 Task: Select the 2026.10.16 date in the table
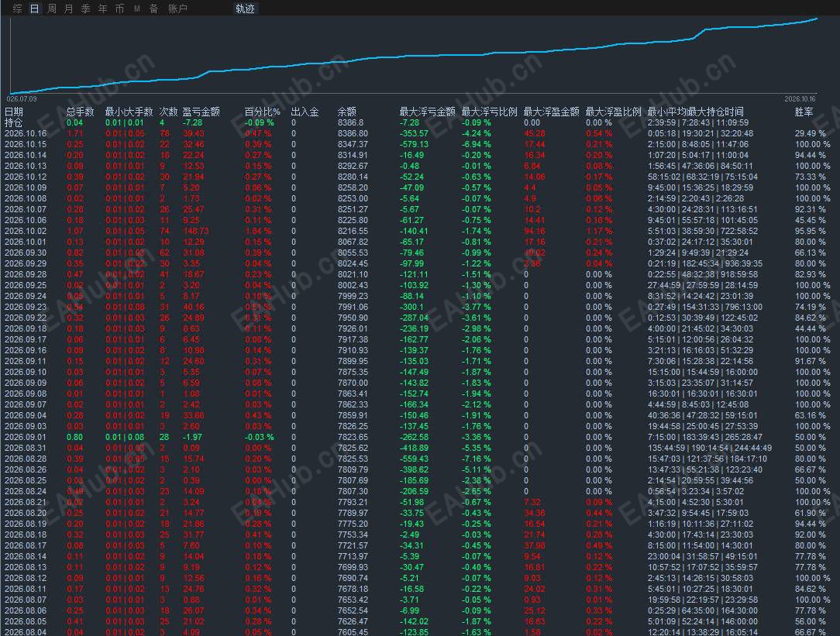point(26,133)
